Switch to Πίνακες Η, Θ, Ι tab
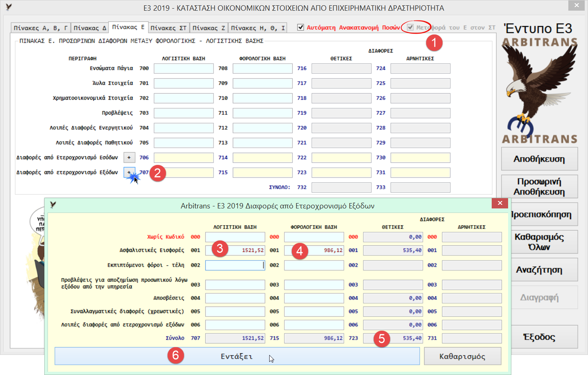588x375 pixels. pos(258,28)
